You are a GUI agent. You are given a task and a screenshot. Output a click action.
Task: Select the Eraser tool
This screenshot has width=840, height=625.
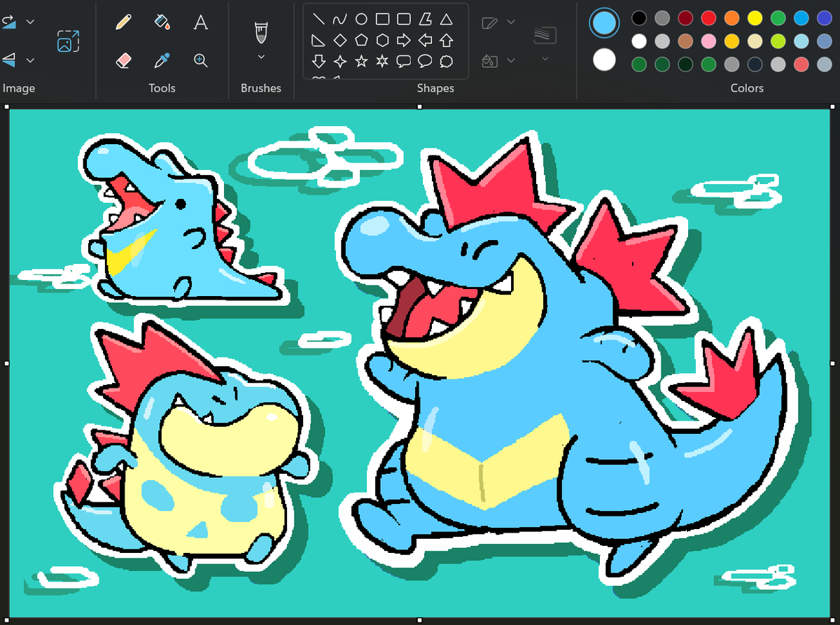tap(123, 61)
